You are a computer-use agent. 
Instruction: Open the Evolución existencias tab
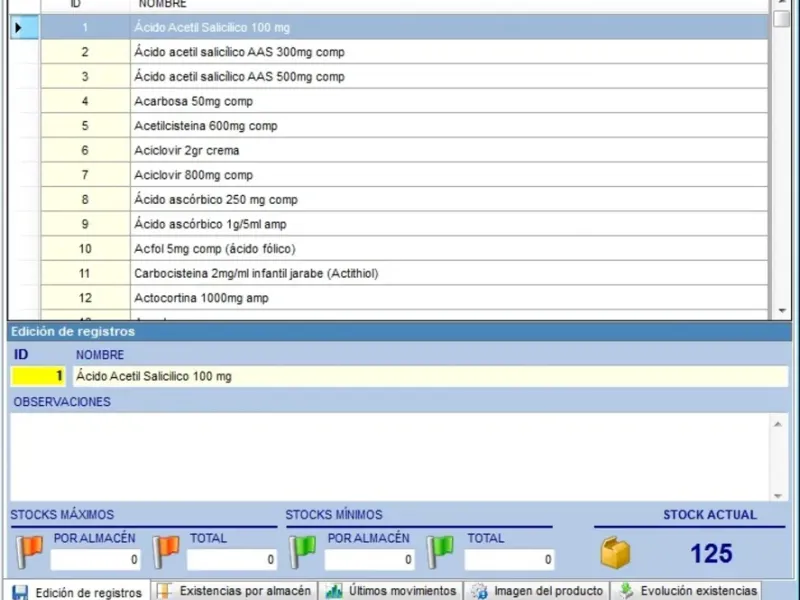[x=686, y=591]
